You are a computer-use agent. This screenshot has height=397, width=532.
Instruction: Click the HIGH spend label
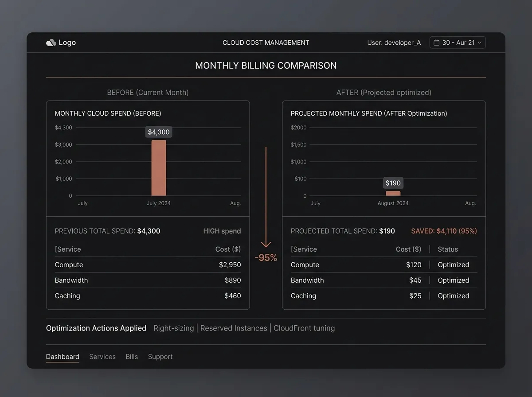pos(222,231)
